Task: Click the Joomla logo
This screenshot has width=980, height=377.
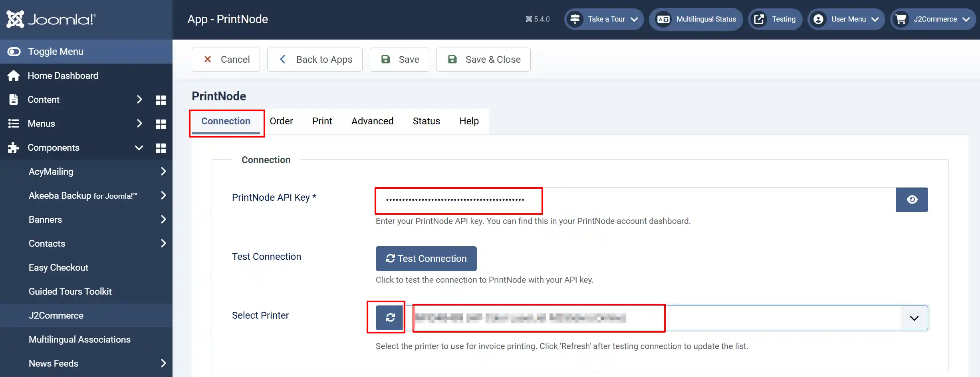Action: click(51, 19)
